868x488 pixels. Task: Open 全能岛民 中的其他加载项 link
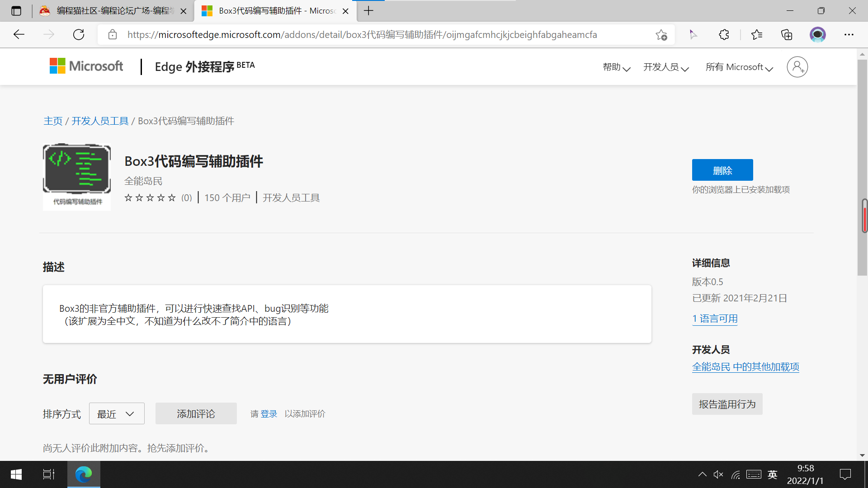[x=745, y=367]
